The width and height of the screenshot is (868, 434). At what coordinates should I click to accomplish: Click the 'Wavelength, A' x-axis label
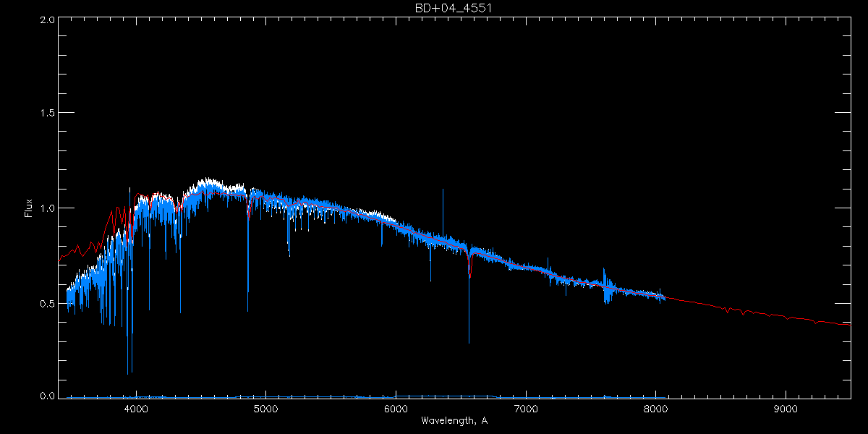point(454,421)
